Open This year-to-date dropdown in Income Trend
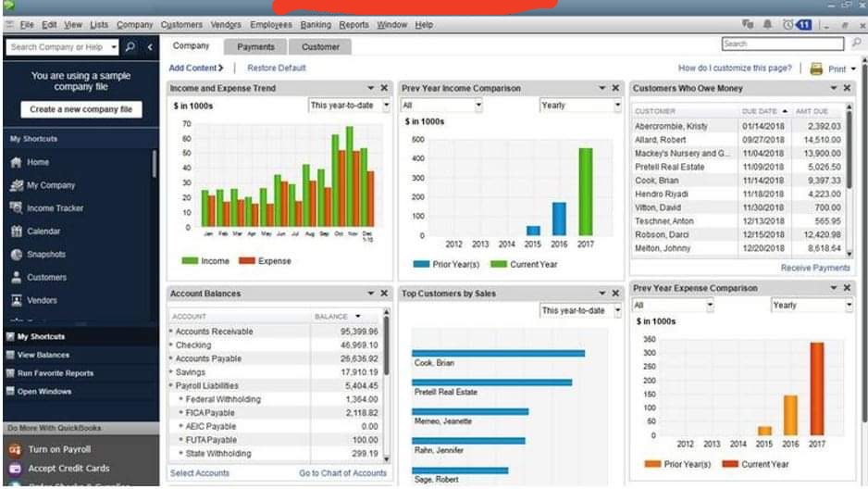This screenshot has height=489, width=868. point(349,106)
